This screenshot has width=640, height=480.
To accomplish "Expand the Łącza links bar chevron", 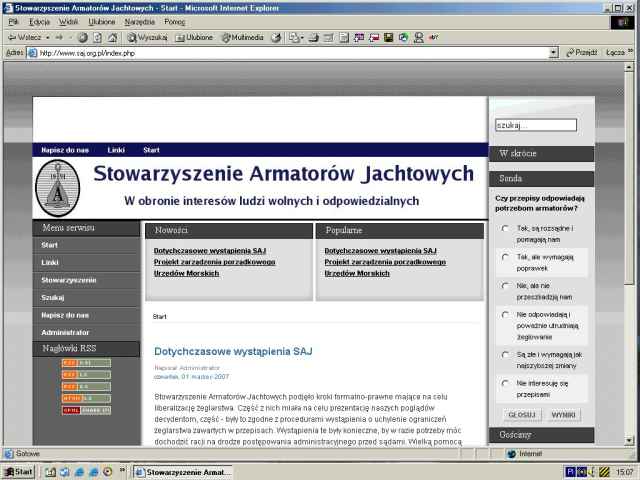I will pyautogui.click(x=631, y=52).
